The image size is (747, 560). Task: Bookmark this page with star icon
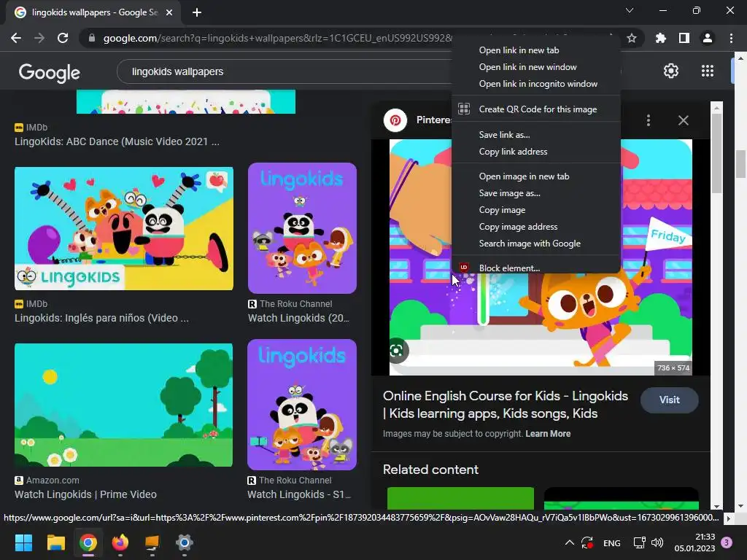(x=632, y=38)
